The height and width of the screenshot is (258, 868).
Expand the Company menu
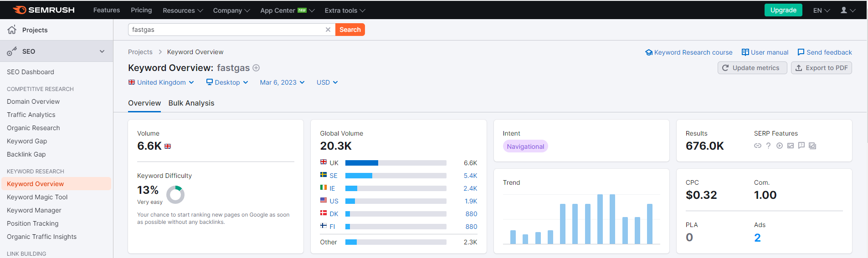(231, 10)
